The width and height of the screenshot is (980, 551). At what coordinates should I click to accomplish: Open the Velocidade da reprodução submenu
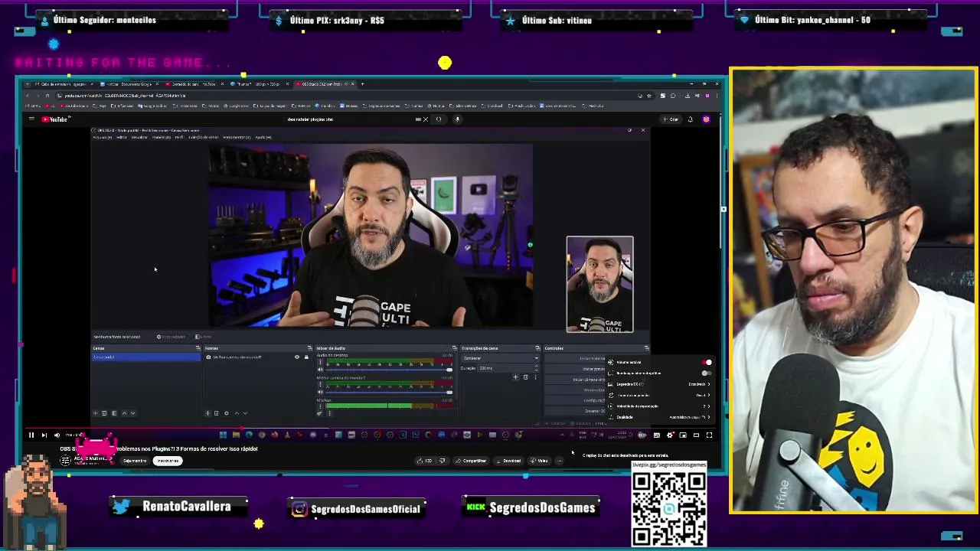[x=659, y=406]
